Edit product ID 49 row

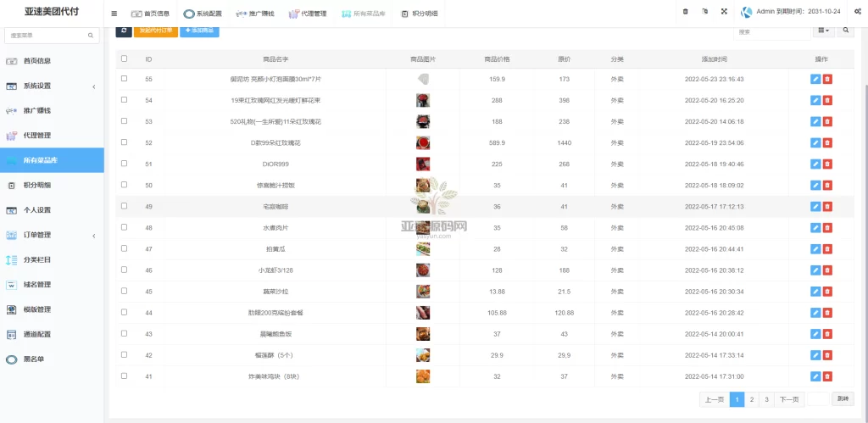815,207
